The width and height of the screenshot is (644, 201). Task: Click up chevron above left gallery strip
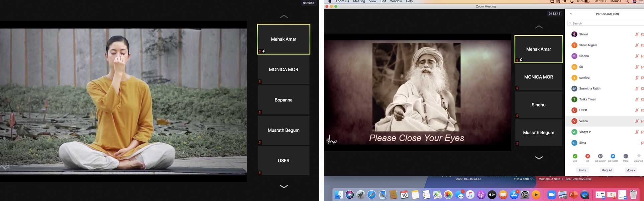pyautogui.click(x=284, y=16)
